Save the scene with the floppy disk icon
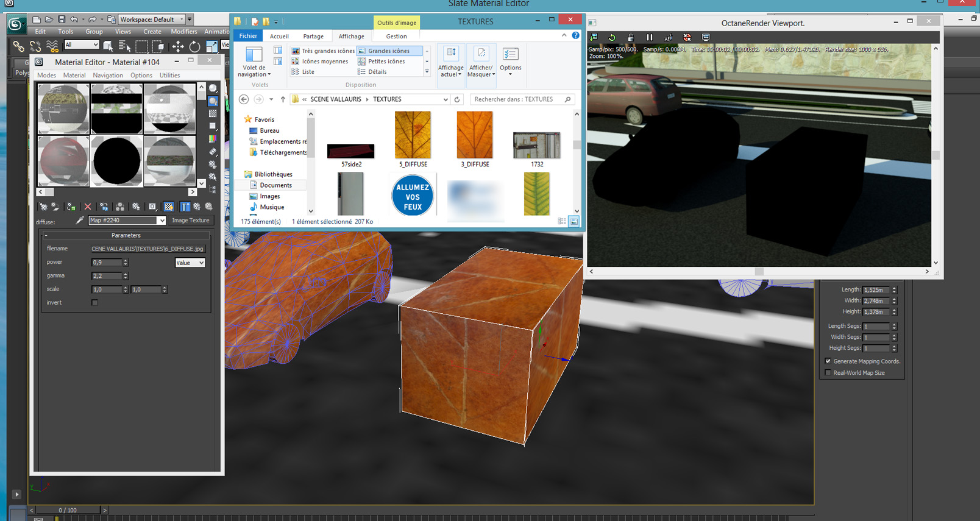This screenshot has height=521, width=980. click(x=62, y=19)
